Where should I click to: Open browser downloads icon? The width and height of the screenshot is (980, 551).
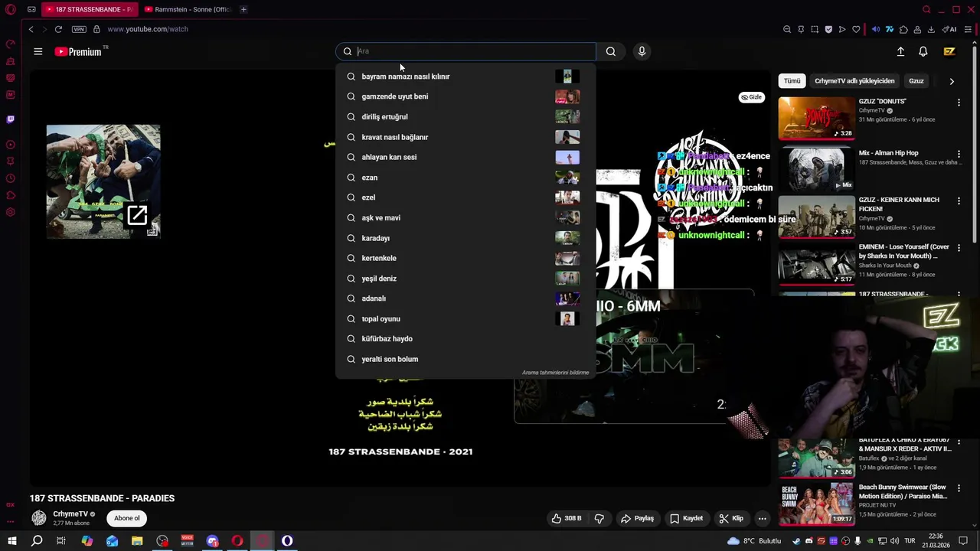931,29
